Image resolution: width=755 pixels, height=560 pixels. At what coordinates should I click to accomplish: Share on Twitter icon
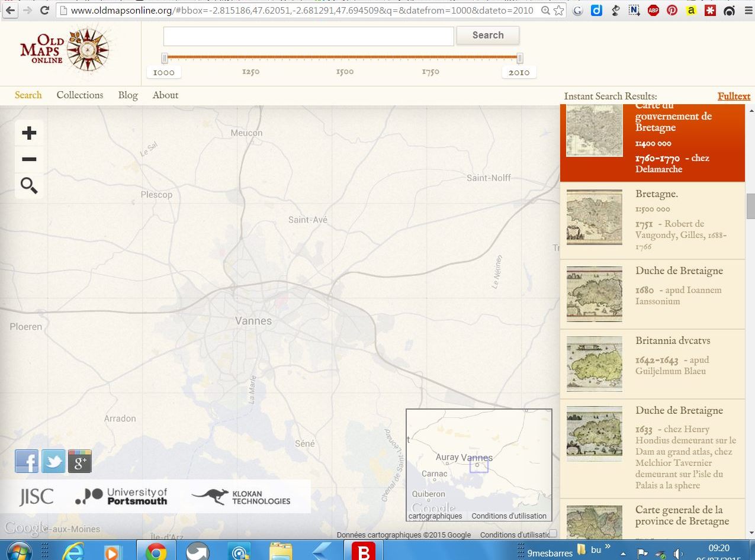click(53, 461)
